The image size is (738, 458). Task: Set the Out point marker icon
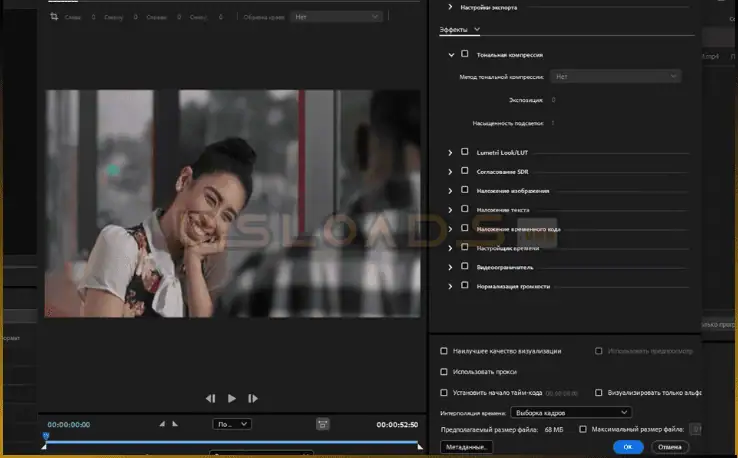point(175,424)
